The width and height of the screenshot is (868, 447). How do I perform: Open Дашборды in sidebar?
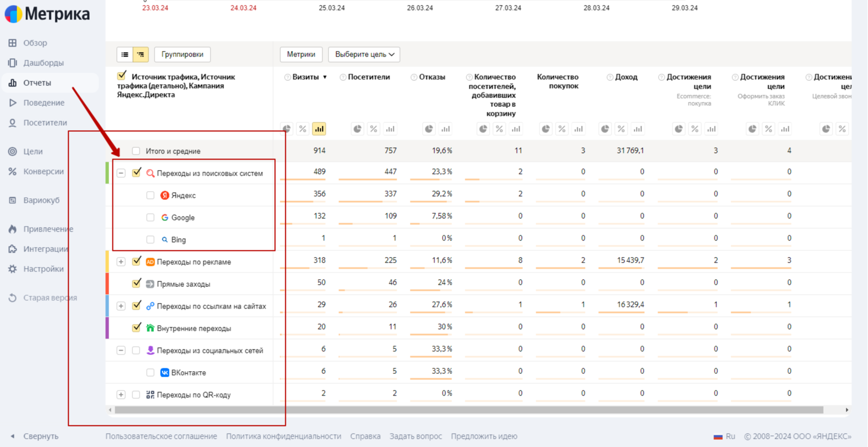[x=43, y=63]
